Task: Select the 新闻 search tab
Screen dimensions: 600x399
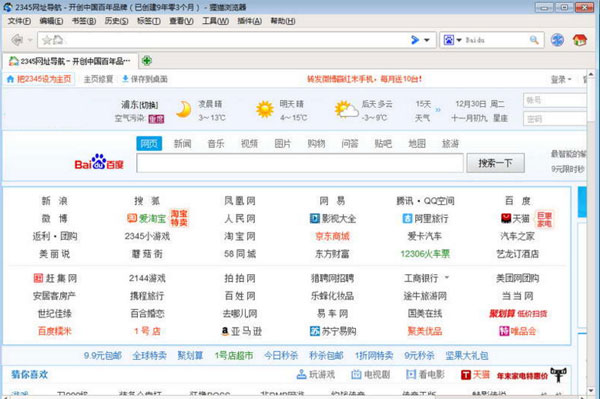Action: [183, 143]
